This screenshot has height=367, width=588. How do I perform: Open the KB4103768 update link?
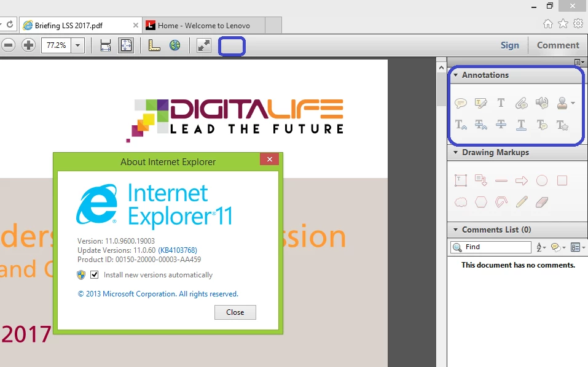178,250
